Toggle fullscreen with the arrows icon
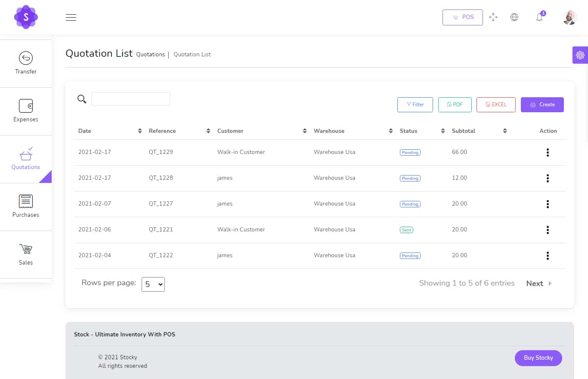Screen dimensions: 588x379 (493, 17)
